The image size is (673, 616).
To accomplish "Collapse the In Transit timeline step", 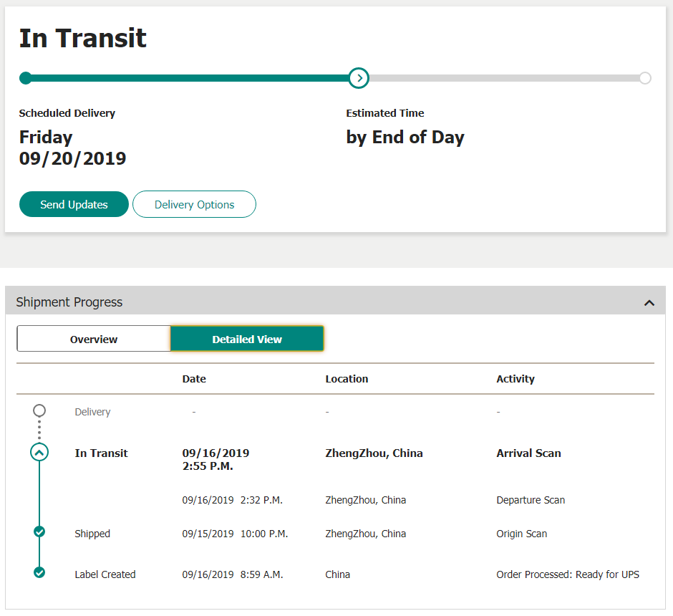I will coord(39,452).
